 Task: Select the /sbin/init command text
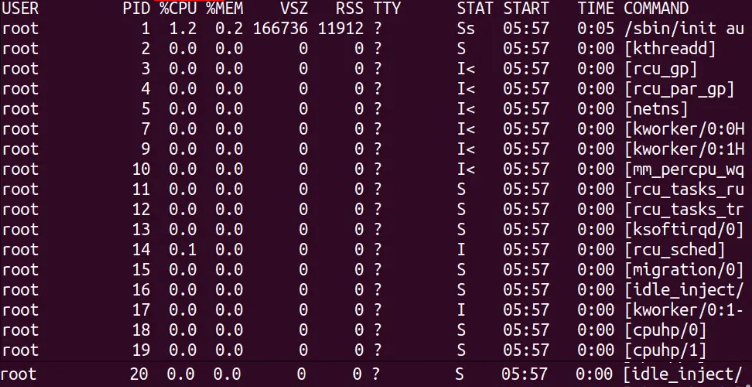pos(670,29)
